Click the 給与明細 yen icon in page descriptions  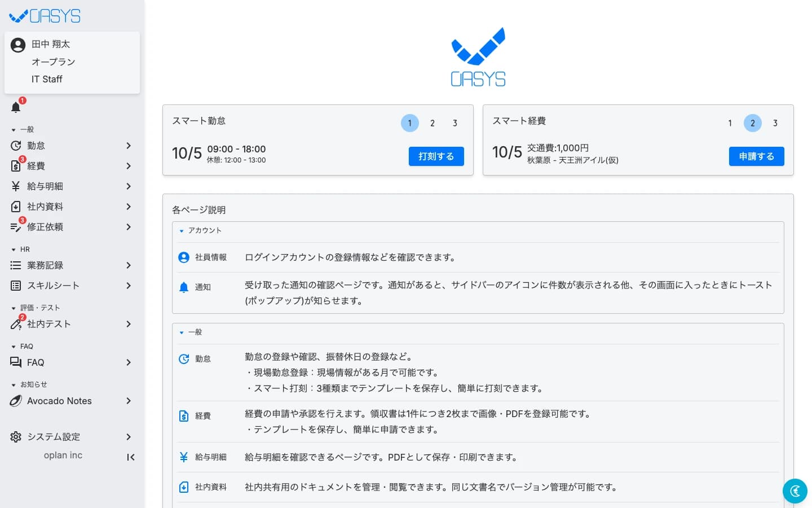(x=184, y=457)
